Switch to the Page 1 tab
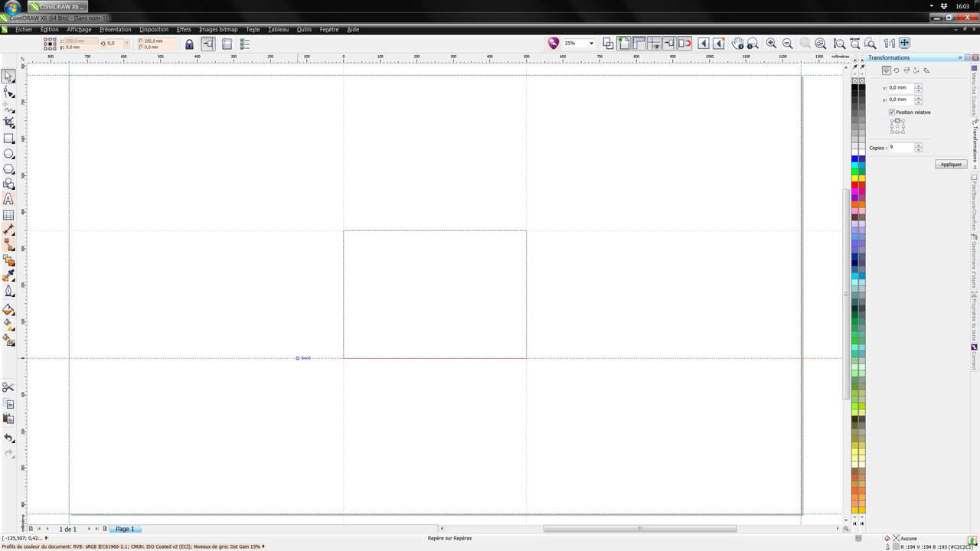This screenshot has height=551, width=980. 125,529
